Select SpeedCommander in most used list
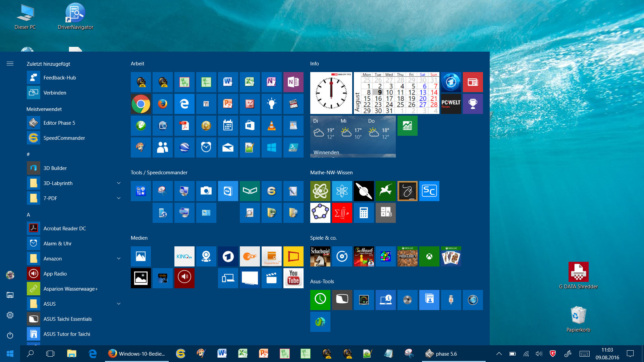This screenshot has width=644, height=362. (64, 138)
